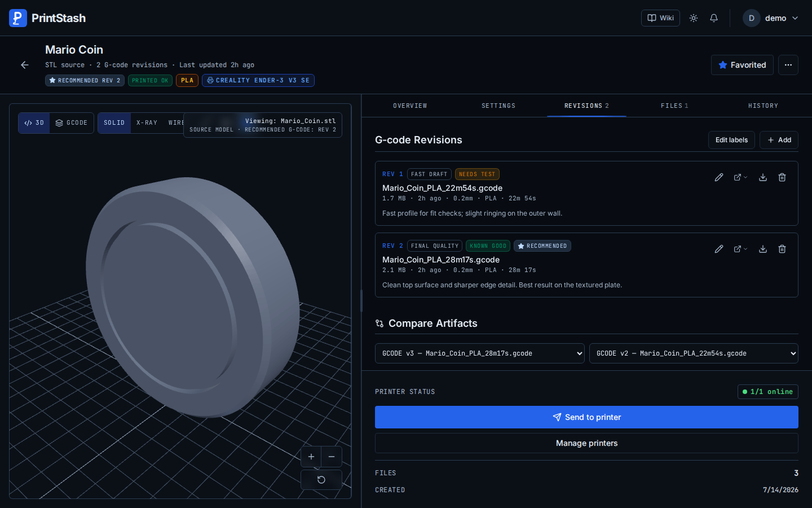This screenshot has height=508, width=812.
Task: Zoom out the 3D viewer
Action: [x=332, y=457]
